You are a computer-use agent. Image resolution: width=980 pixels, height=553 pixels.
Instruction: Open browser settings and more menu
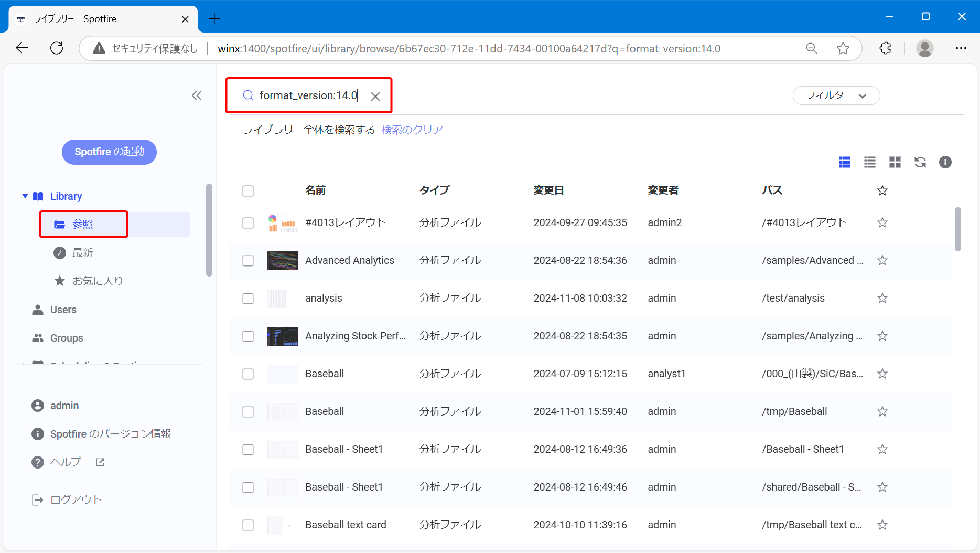(x=961, y=48)
